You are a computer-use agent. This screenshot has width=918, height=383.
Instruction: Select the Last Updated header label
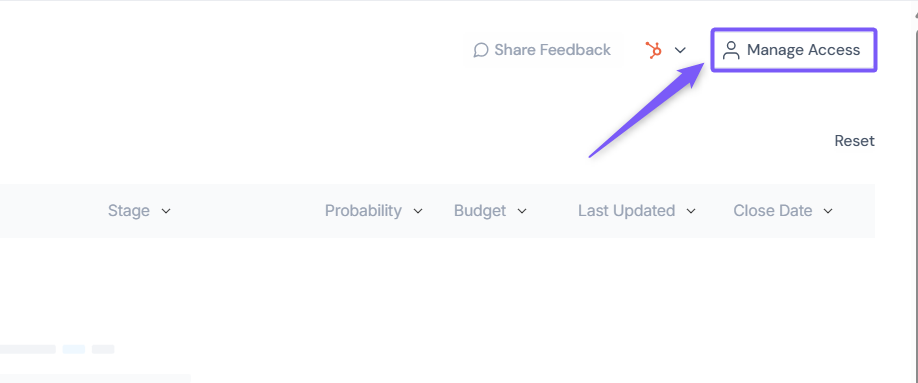[626, 210]
